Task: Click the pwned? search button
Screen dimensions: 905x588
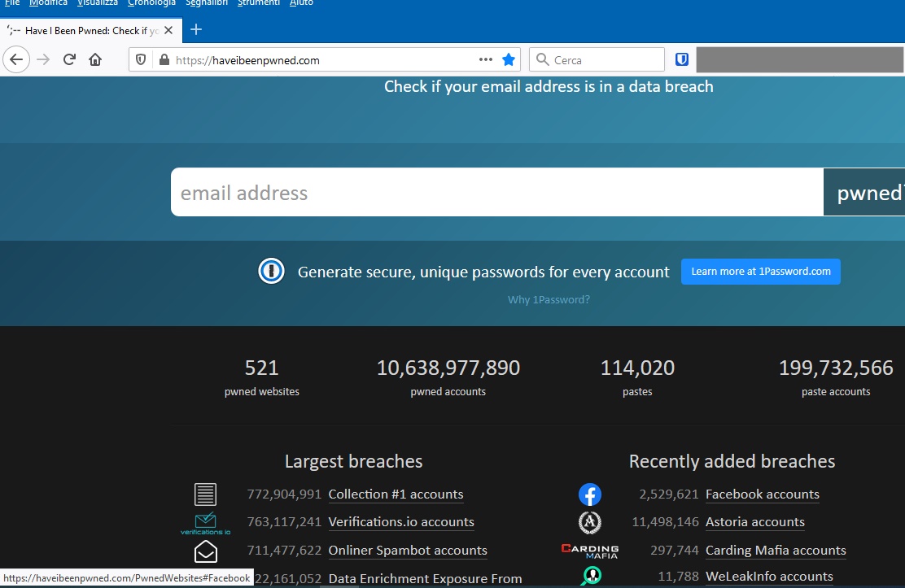Action: click(864, 192)
